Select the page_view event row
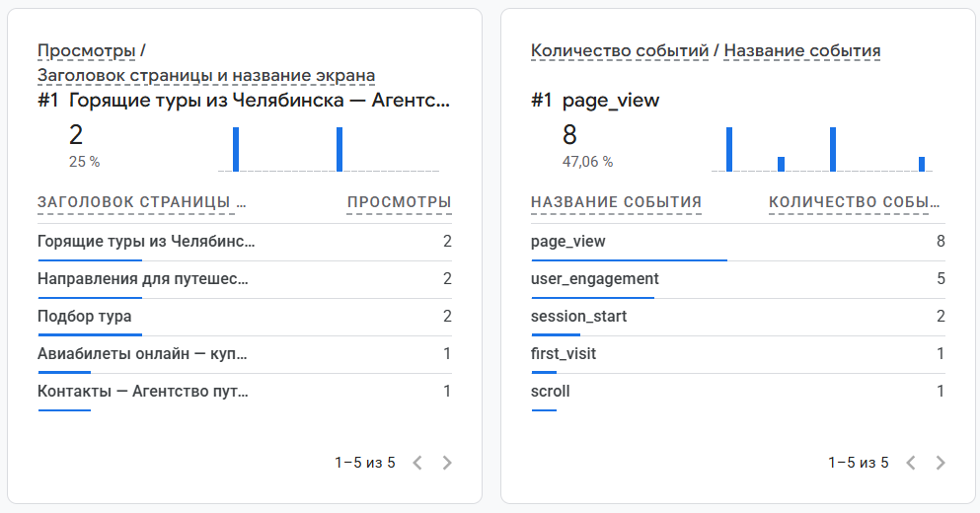980x513 pixels. click(x=738, y=242)
